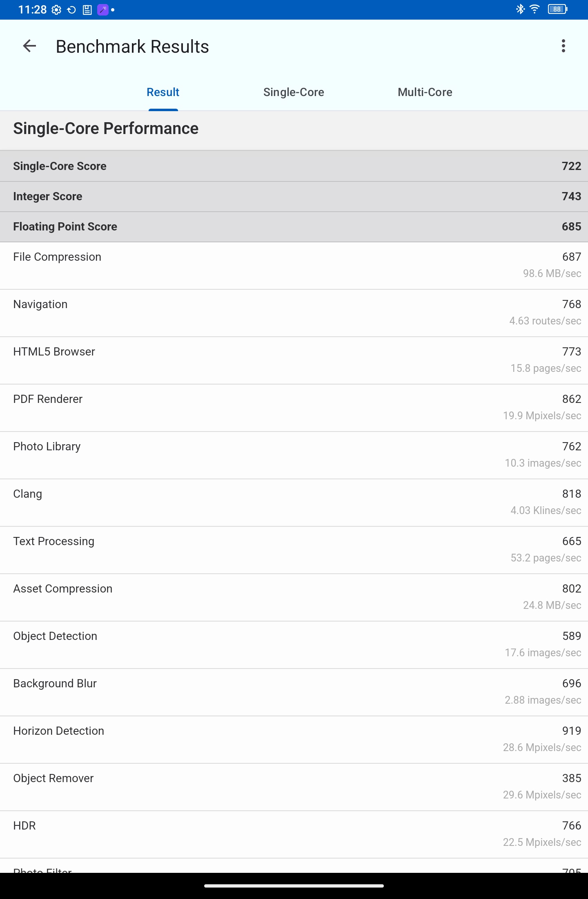The width and height of the screenshot is (588, 899).
Task: Tap the purple app notification icon
Action: click(103, 10)
